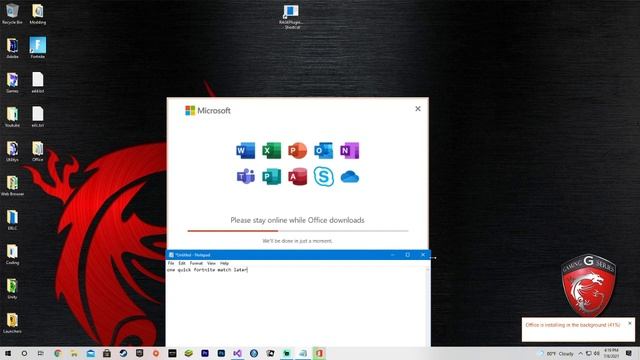Select the Modding folder on desktop
Viewport: 640px width, 360px height.
tap(38, 13)
